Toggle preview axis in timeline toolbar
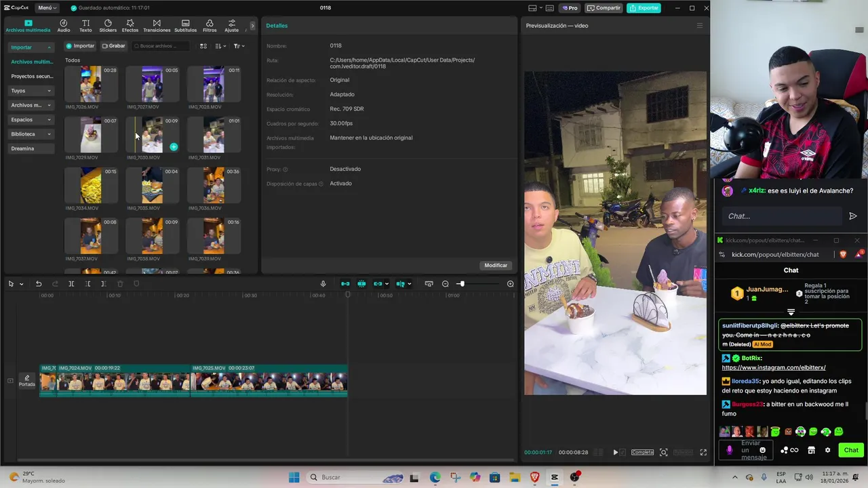 pos(400,284)
